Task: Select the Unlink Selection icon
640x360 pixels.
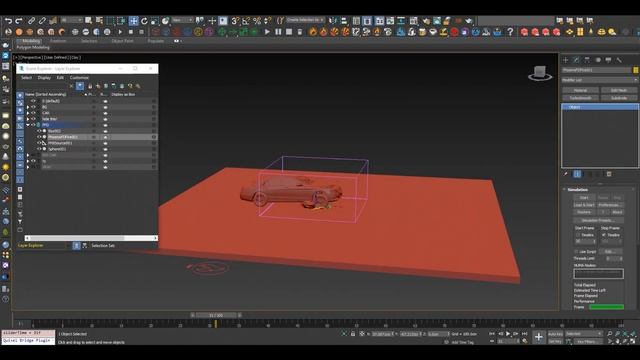Action: pos(42,20)
